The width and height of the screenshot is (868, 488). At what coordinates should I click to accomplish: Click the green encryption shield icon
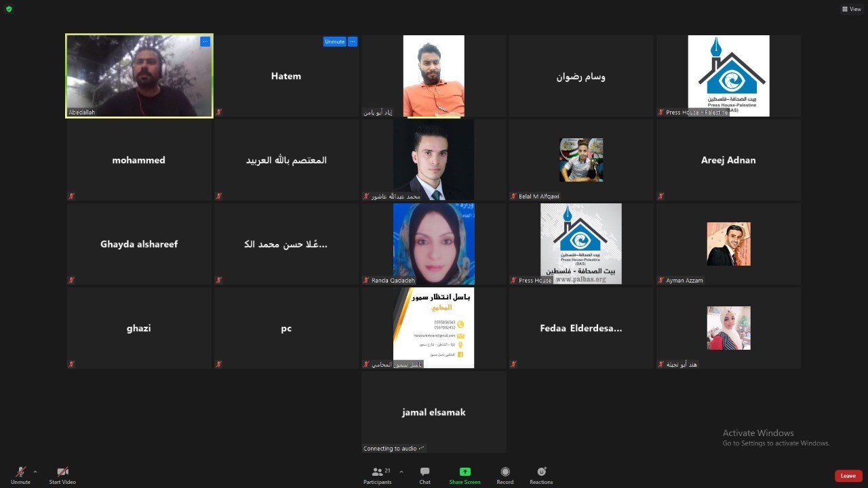(x=9, y=9)
